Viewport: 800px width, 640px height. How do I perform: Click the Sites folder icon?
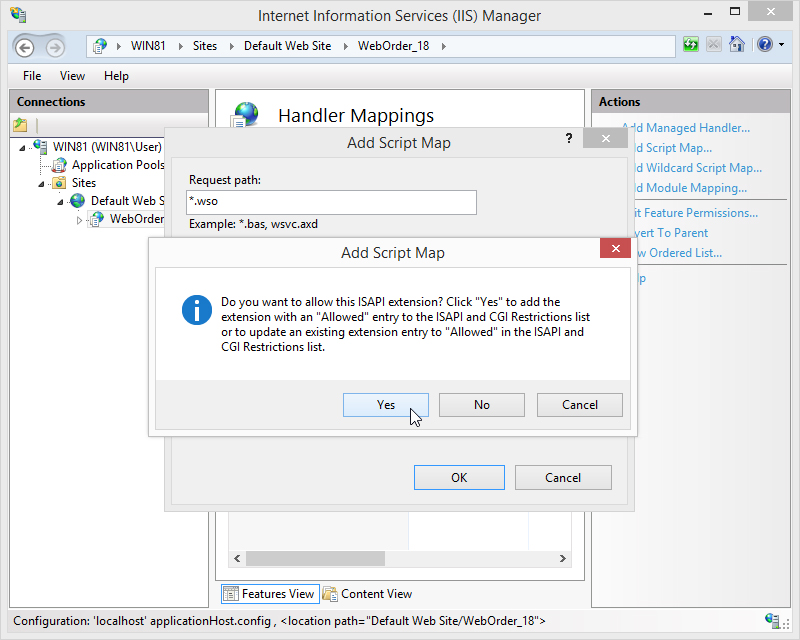[60, 183]
